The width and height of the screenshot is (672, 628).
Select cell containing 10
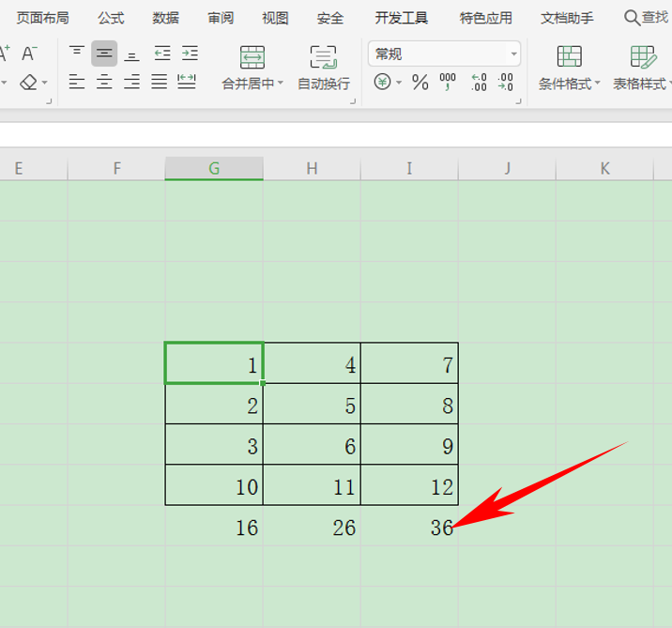tap(214, 484)
